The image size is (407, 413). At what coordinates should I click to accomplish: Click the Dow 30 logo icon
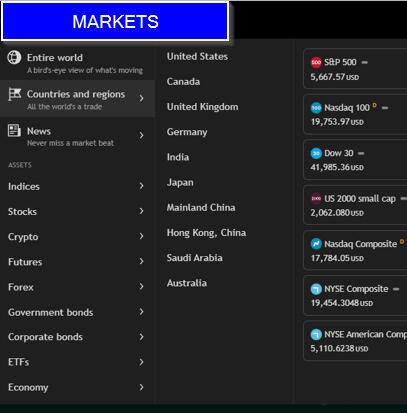pyautogui.click(x=316, y=153)
